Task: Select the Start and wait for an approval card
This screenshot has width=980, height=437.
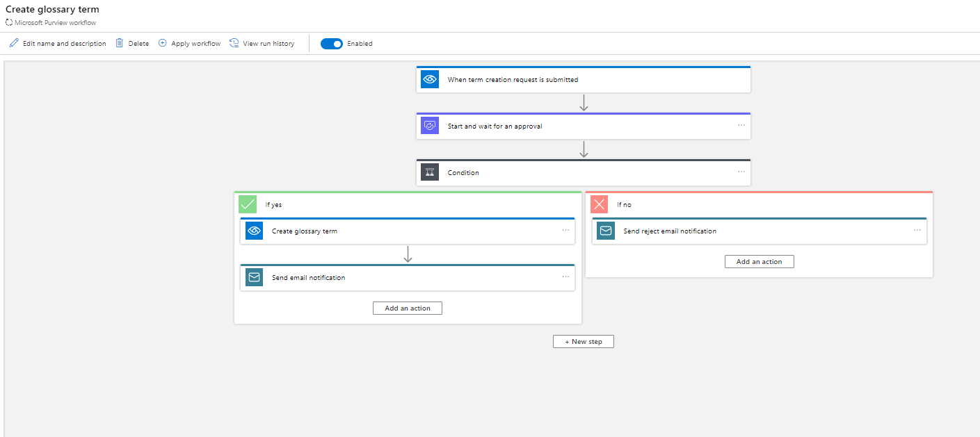Action: (x=584, y=126)
